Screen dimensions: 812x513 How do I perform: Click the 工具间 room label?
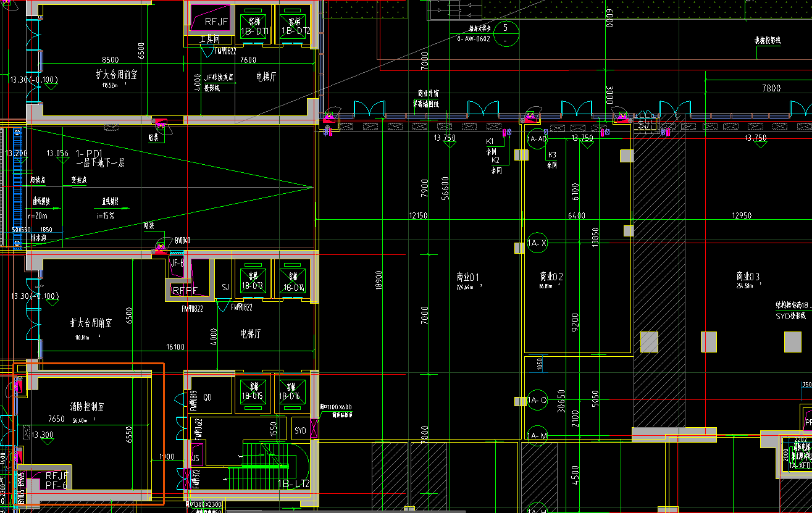coord(210,40)
